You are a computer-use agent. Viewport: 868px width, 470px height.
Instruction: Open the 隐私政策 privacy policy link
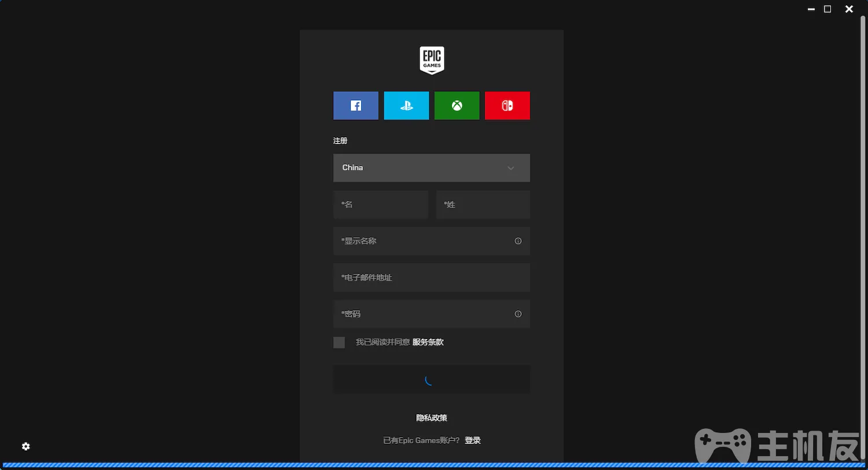(432, 418)
